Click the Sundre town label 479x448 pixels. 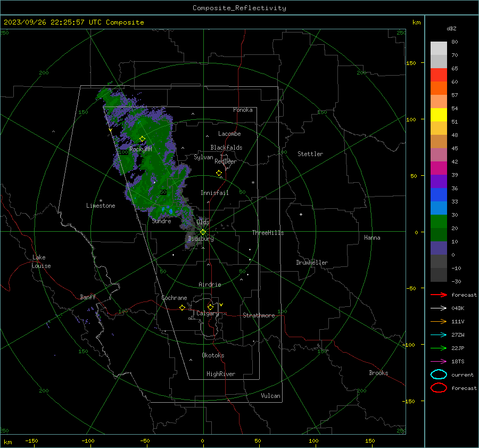[x=161, y=221]
